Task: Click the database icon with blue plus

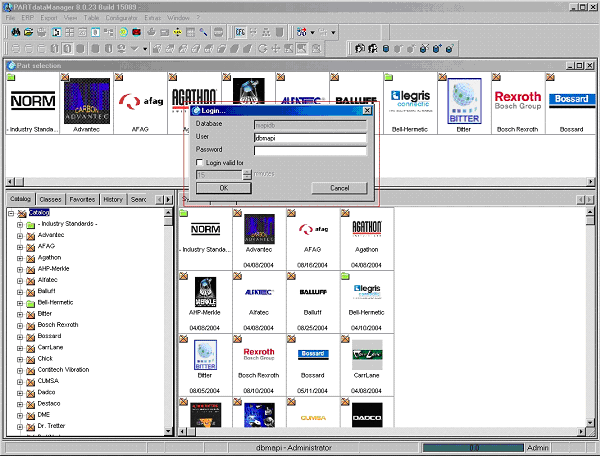Action: (x=437, y=49)
